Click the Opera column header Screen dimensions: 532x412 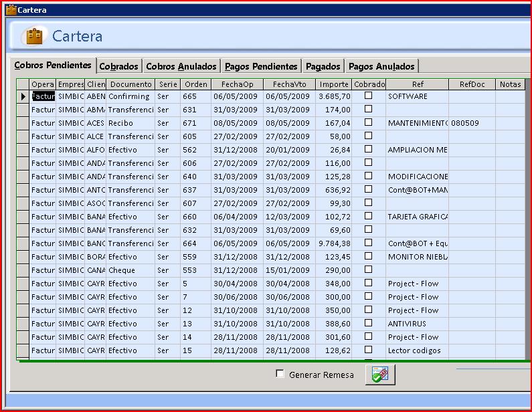[x=43, y=84]
